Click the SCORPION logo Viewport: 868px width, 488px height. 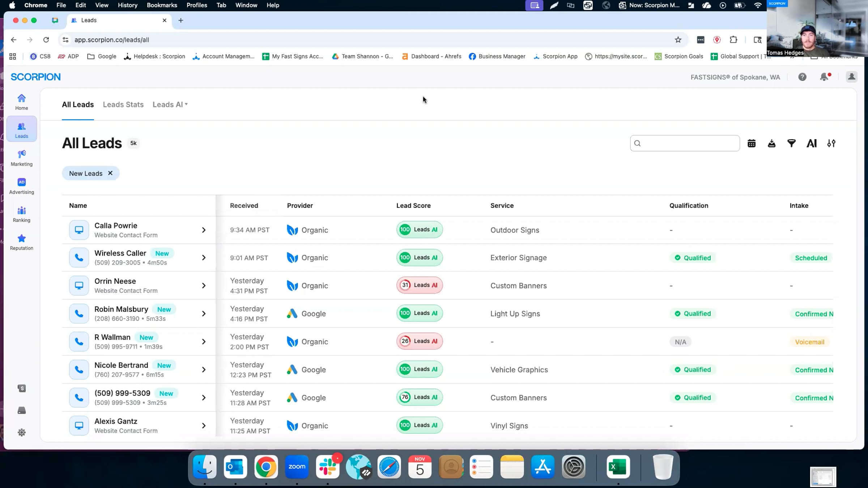pyautogui.click(x=35, y=77)
